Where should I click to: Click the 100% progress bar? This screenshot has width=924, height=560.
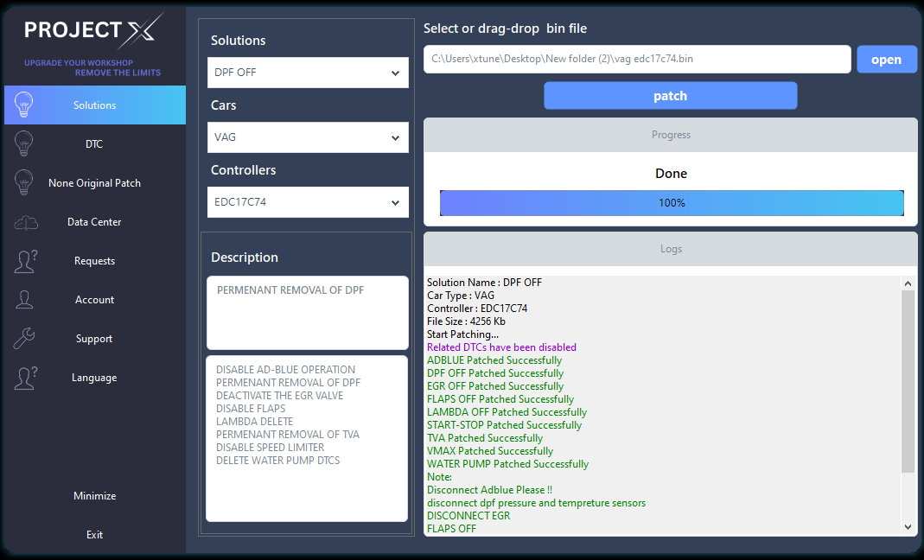(x=672, y=203)
